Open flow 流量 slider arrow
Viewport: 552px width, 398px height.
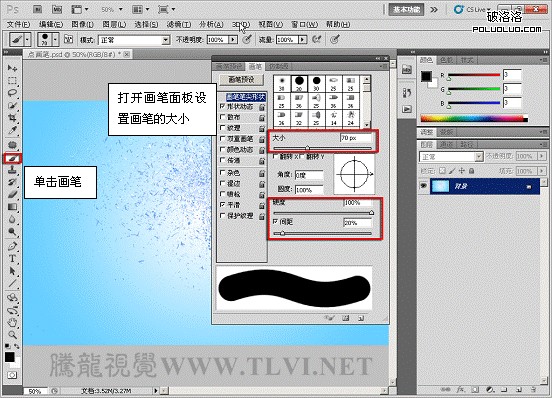point(302,40)
